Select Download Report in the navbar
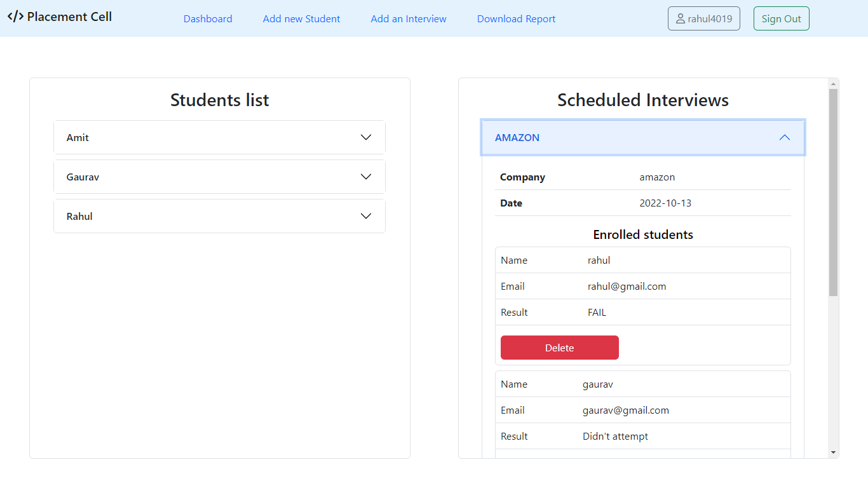This screenshot has height=488, width=868. 516,19
